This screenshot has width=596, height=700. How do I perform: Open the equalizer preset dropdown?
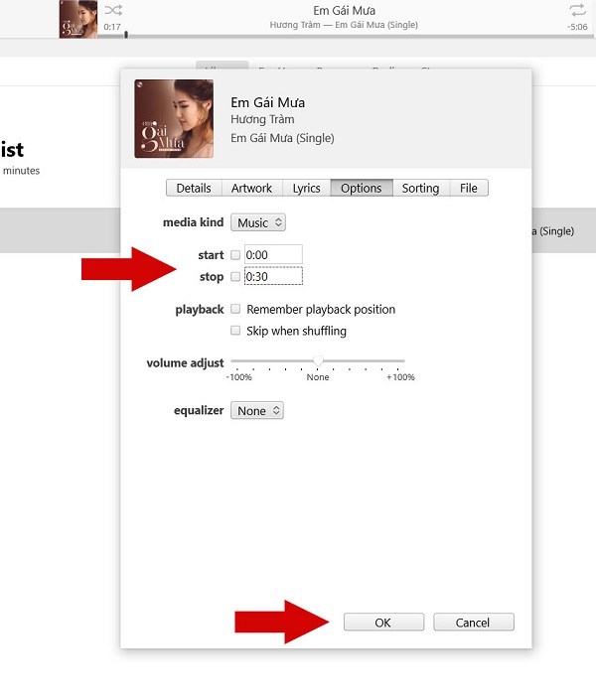257,410
